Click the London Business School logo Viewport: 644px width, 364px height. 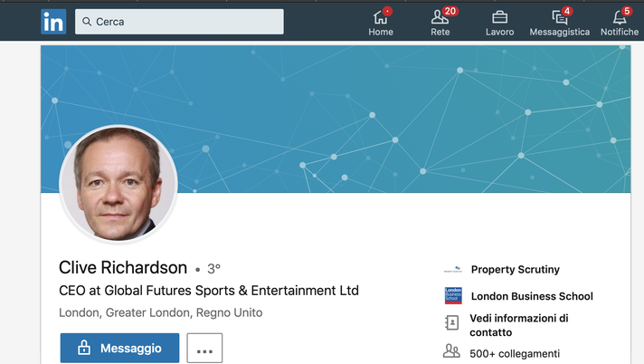(453, 296)
